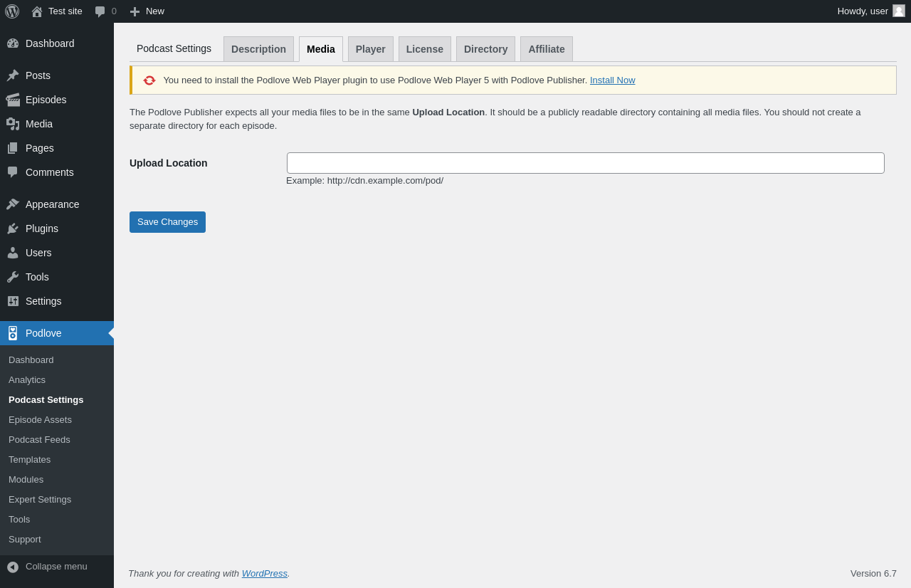Open the comments bubble in admin bar
This screenshot has width=911, height=588.
(100, 11)
